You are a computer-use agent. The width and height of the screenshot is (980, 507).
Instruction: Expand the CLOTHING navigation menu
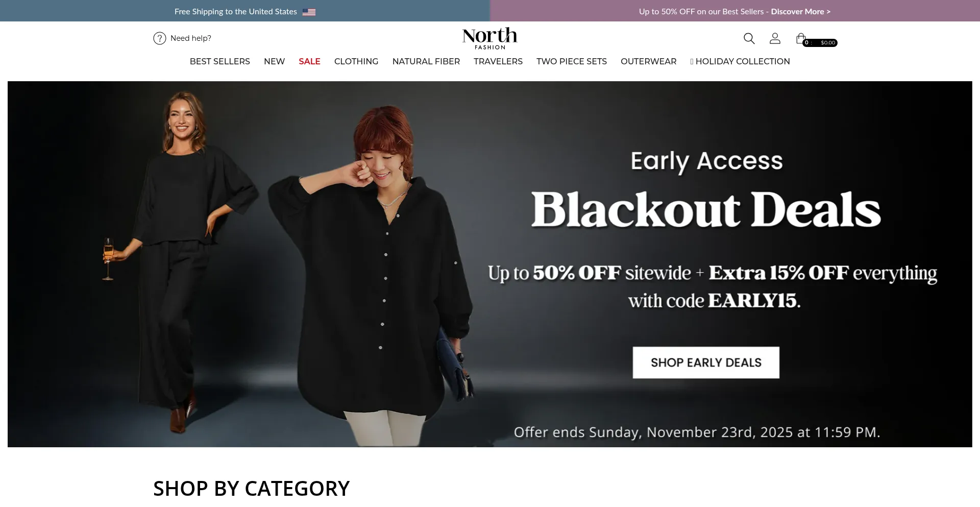[x=356, y=61]
